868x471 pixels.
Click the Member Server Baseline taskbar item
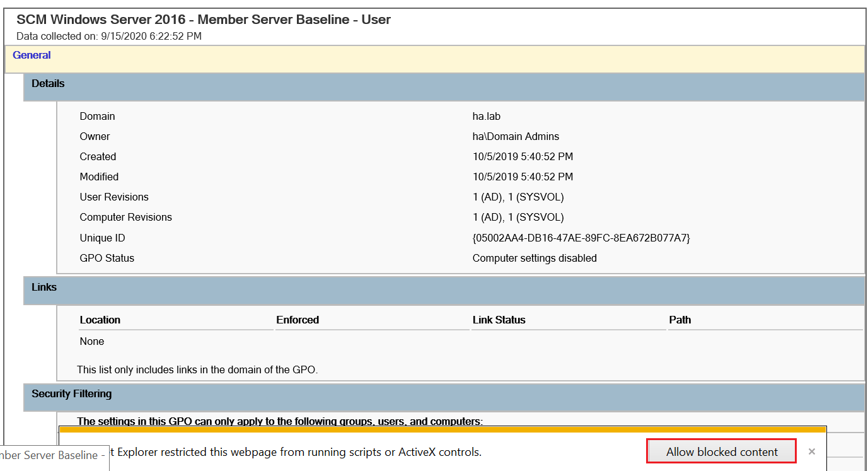coord(55,455)
